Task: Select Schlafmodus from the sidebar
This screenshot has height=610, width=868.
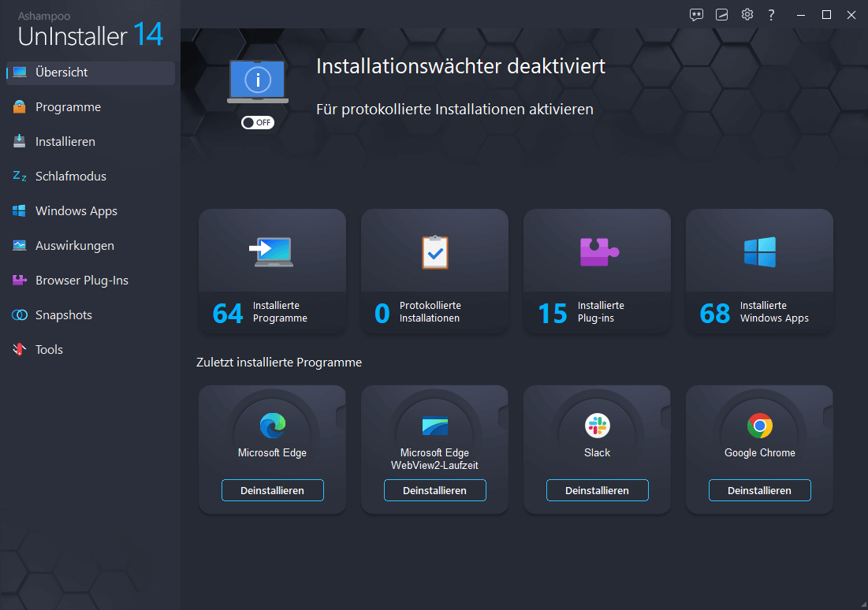Action: [70, 177]
